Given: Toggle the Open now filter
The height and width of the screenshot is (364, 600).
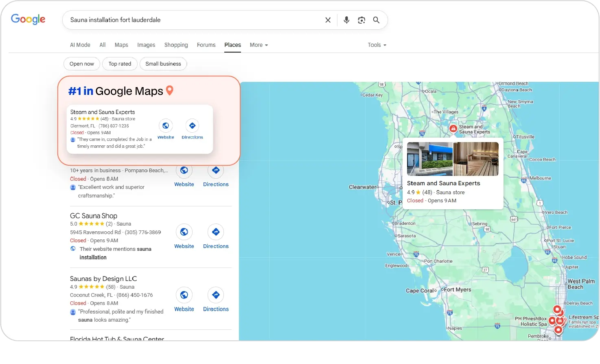Looking at the screenshot, I should (x=81, y=64).
